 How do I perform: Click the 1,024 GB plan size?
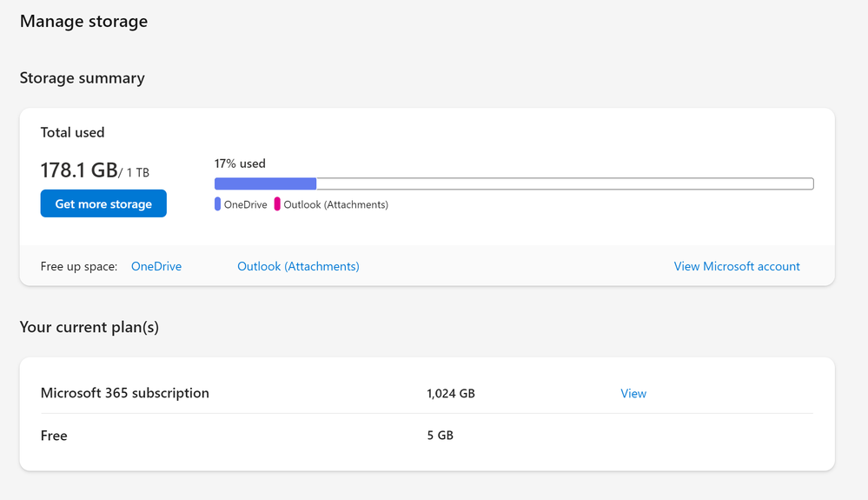point(451,393)
